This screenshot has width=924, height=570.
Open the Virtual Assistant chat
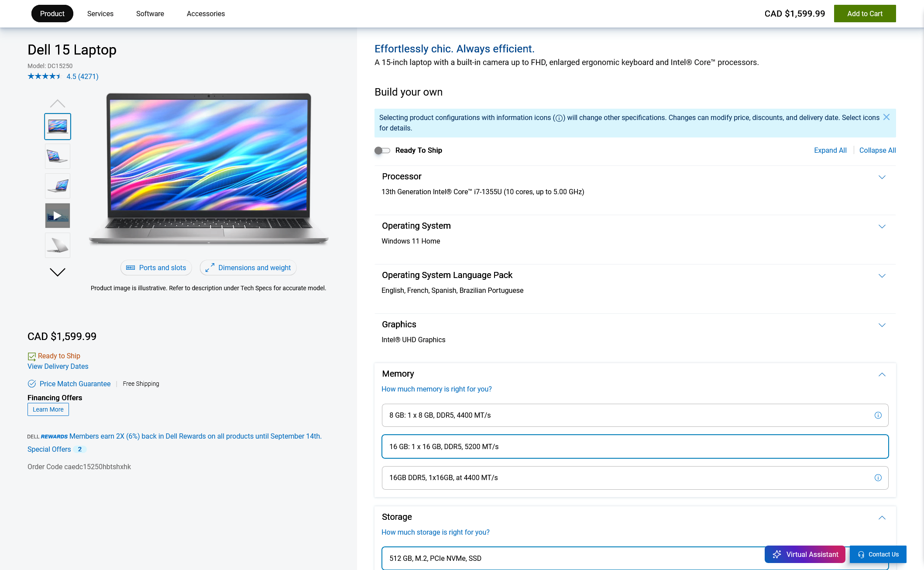pos(805,554)
